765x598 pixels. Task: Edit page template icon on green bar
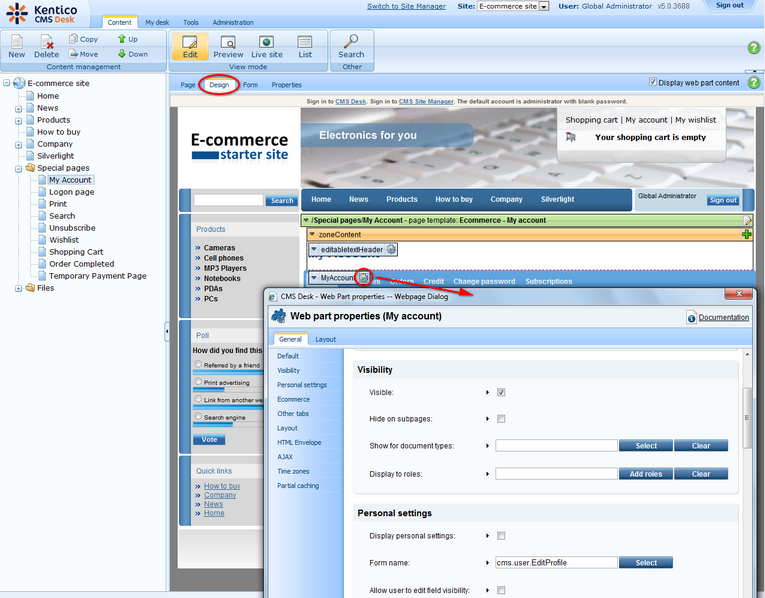[747, 220]
